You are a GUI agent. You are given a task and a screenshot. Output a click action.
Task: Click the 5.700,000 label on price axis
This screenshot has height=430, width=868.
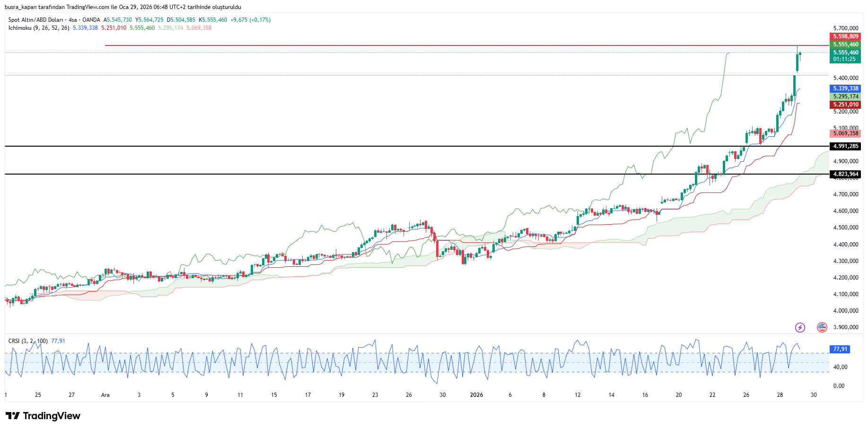[x=845, y=28]
